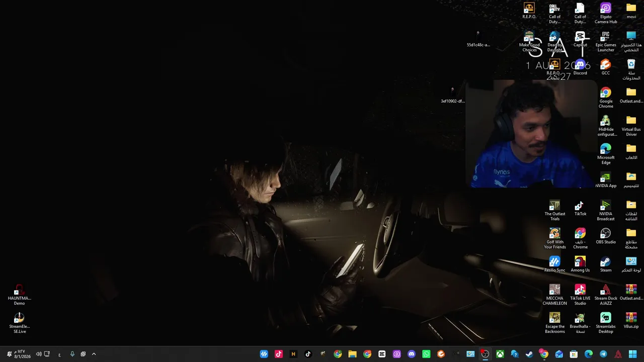Viewport: 644px width, 362px height.
Task: Select the نايف - Chrome profile shortcut
Action: click(580, 239)
